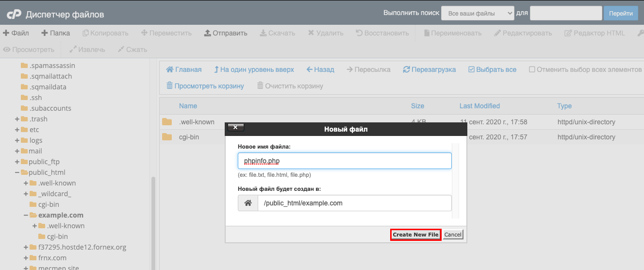Select .sqmailattach folder in tree

(46, 76)
